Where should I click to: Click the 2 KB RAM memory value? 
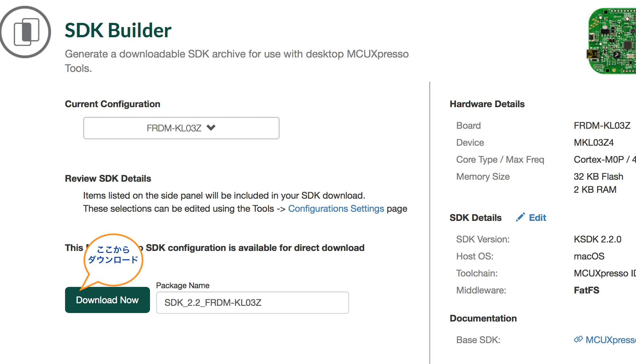pos(595,190)
